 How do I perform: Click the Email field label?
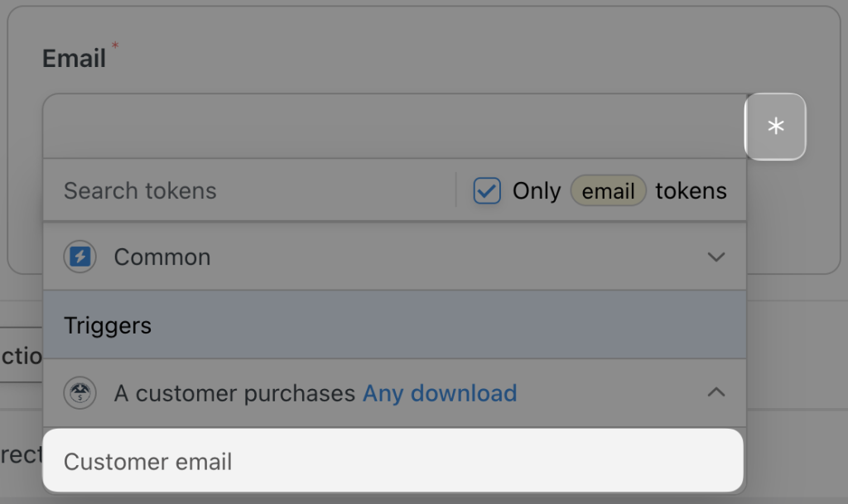75,58
